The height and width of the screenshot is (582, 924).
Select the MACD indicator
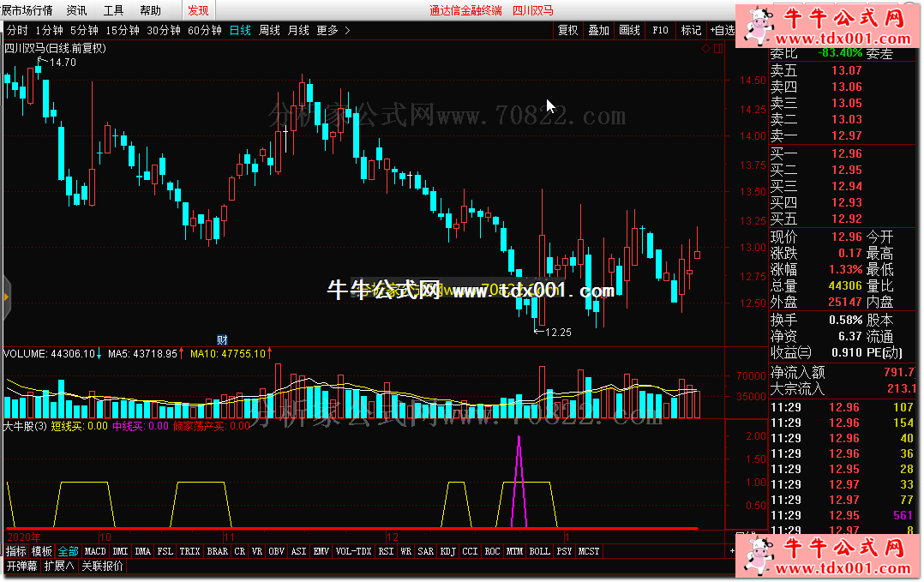(95, 551)
